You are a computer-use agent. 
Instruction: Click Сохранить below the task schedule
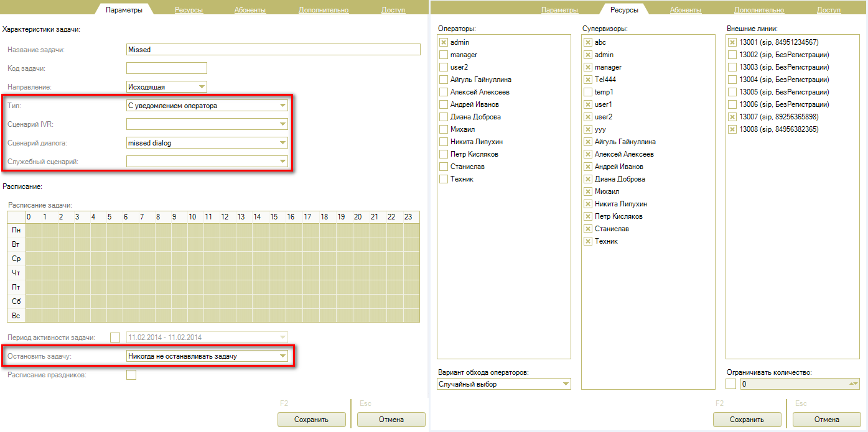coord(311,420)
